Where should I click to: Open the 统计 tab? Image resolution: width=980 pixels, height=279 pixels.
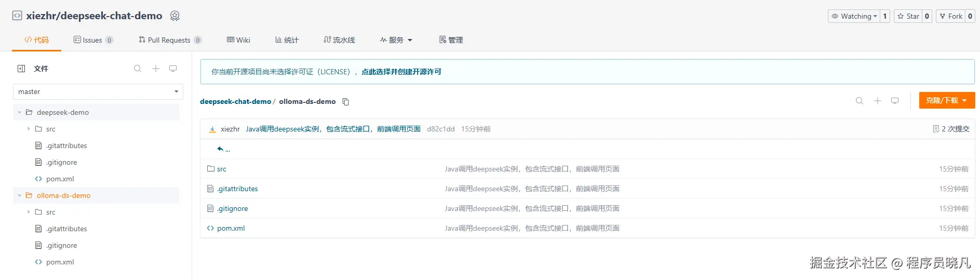tap(287, 40)
